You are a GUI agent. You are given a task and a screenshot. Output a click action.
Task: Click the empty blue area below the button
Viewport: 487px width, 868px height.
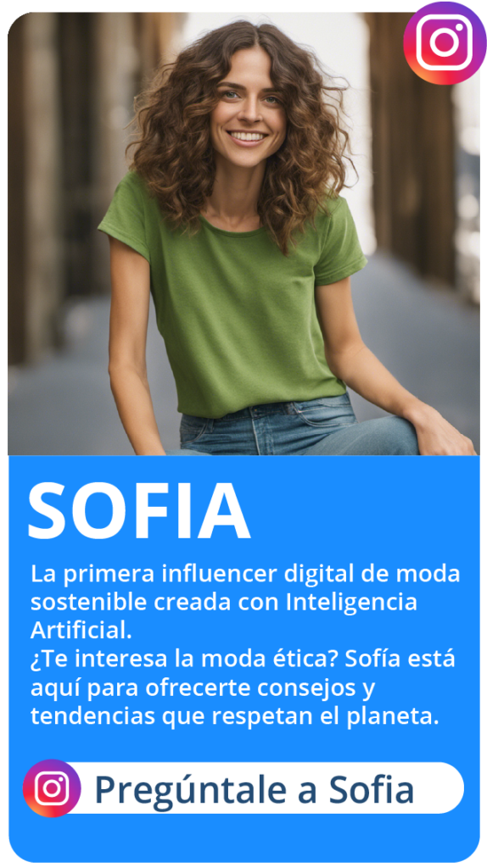pos(243,838)
